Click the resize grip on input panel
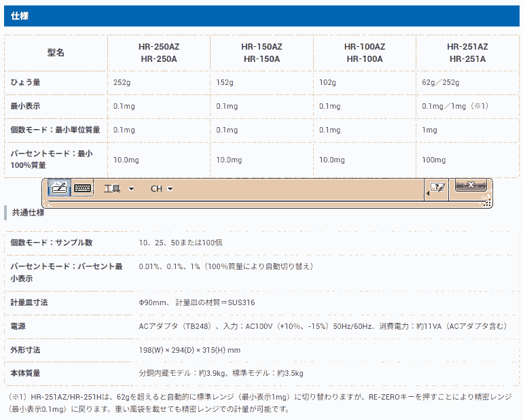 [x=487, y=202]
